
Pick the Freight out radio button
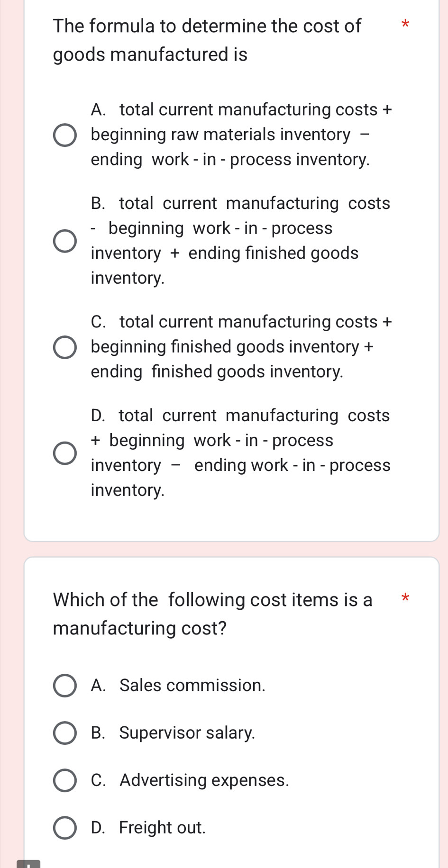point(64,828)
